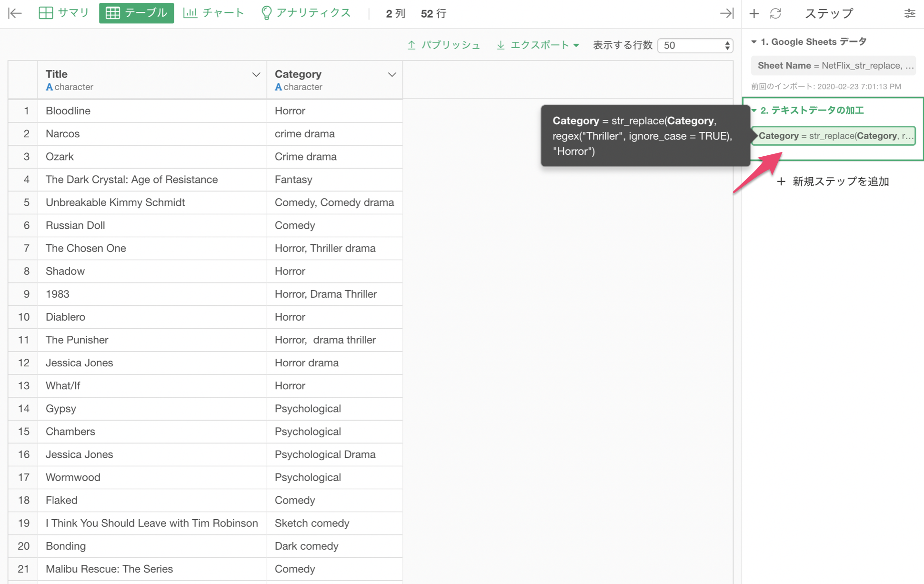Select the Sheet Name source step

tap(834, 66)
